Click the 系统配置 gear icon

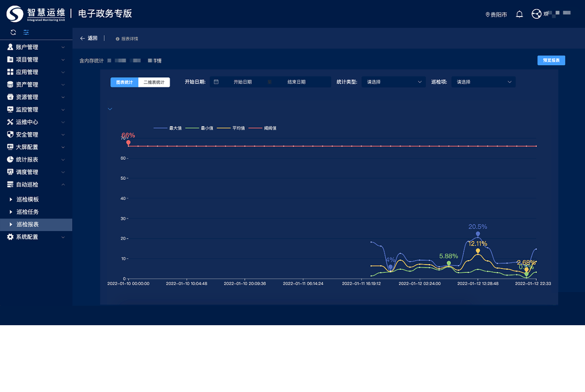pyautogui.click(x=10, y=237)
